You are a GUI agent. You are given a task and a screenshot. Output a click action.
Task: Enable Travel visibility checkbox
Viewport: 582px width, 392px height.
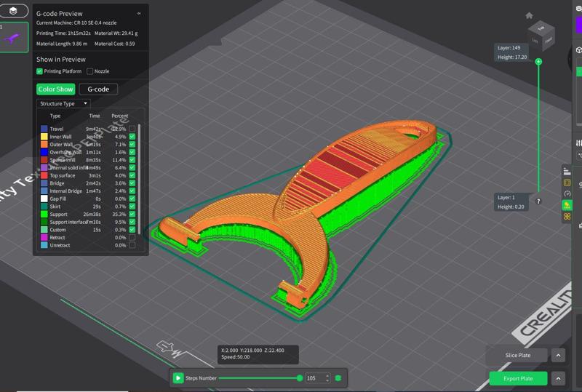[x=132, y=129]
